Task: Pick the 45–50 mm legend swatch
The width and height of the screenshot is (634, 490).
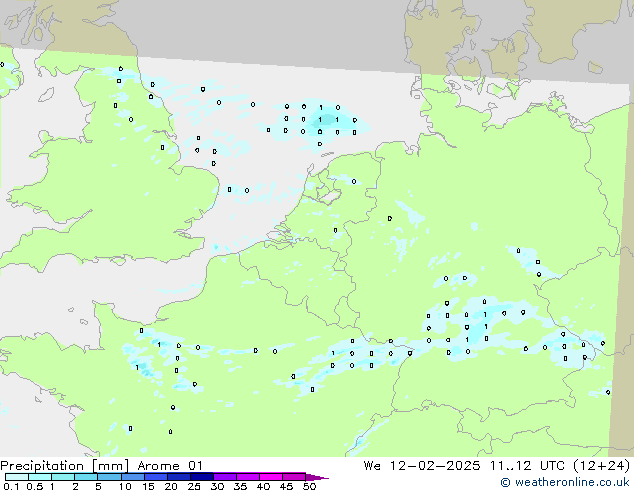Action: (x=294, y=477)
